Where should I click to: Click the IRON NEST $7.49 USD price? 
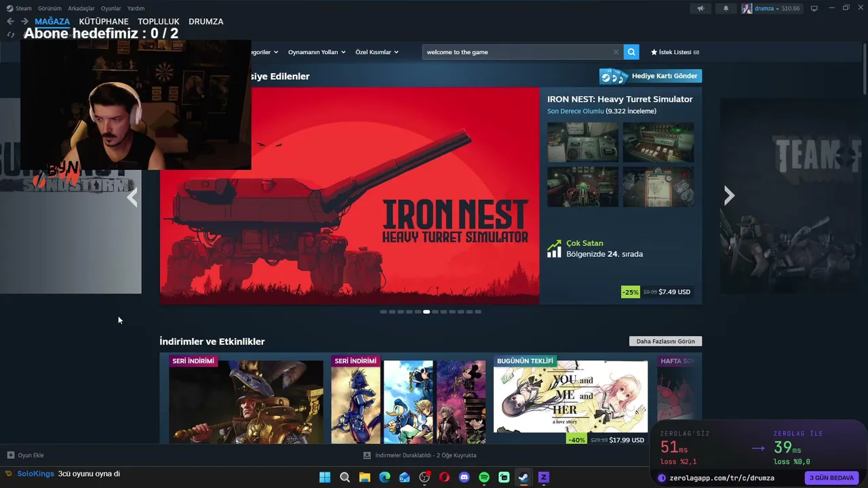point(675,292)
